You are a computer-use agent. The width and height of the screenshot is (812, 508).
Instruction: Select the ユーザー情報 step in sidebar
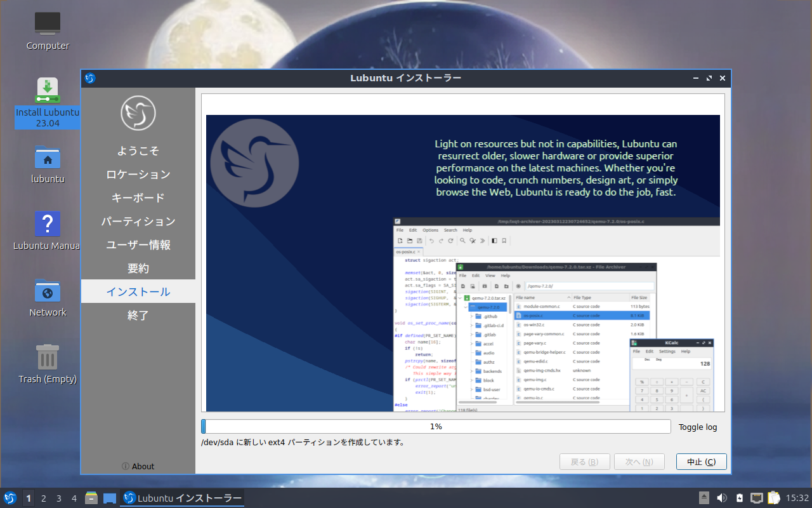click(x=138, y=245)
